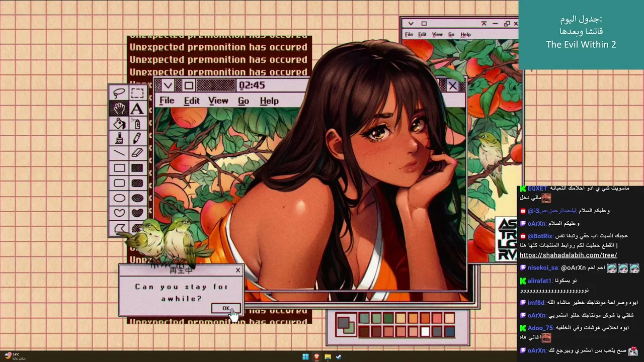The image size is (644, 362).
Task: Select the Eraser tool
Action: point(137,153)
